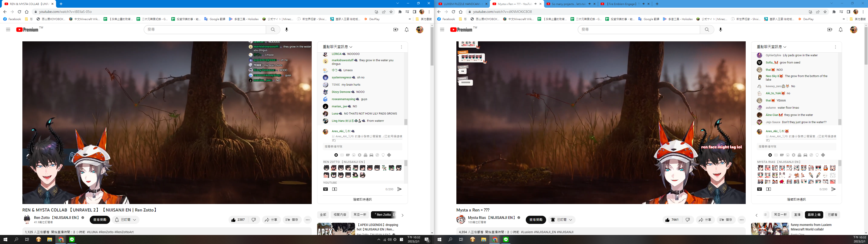Hide live chat in left window

(362, 199)
